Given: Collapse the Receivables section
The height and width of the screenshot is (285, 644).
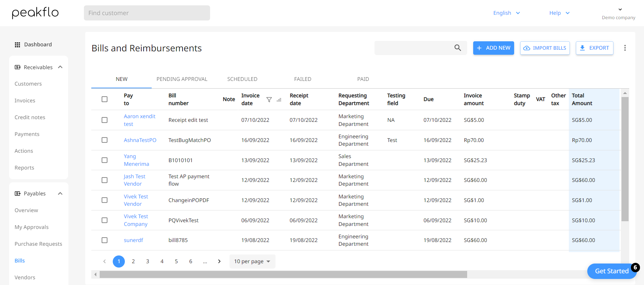Looking at the screenshot, I should coord(60,67).
